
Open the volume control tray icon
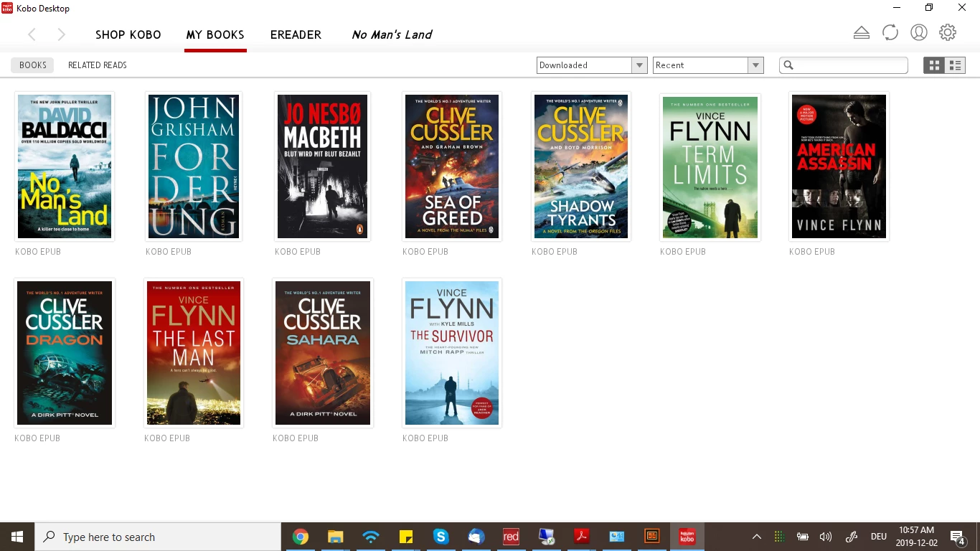(826, 537)
